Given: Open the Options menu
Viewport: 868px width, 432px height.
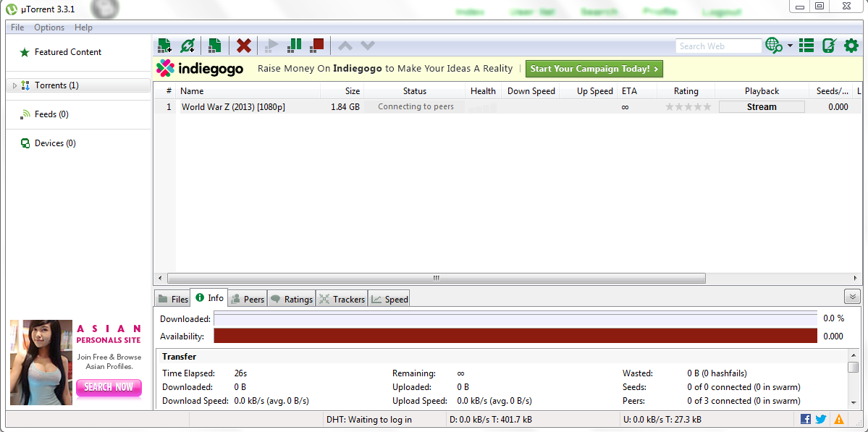Looking at the screenshot, I should coord(49,27).
